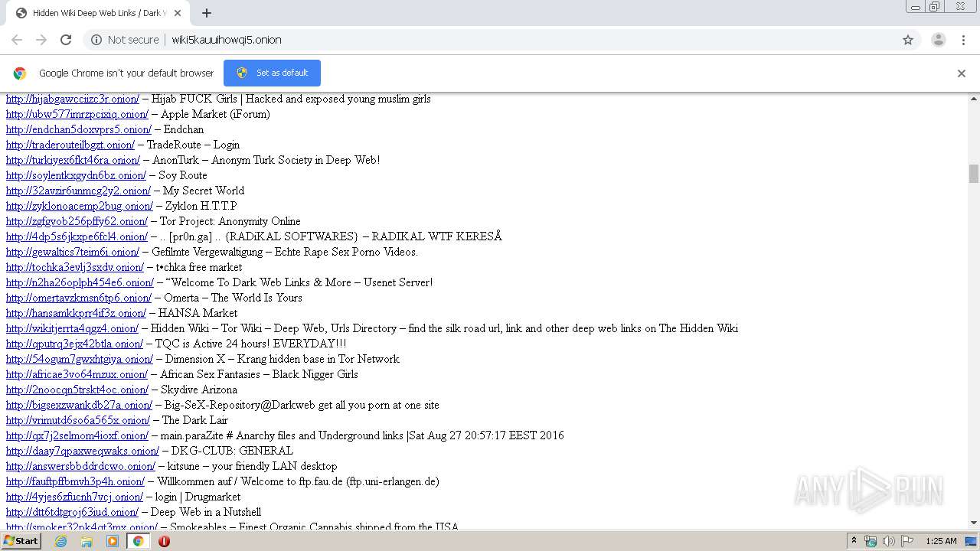
Task: Reload the current page
Action: pos(66,40)
